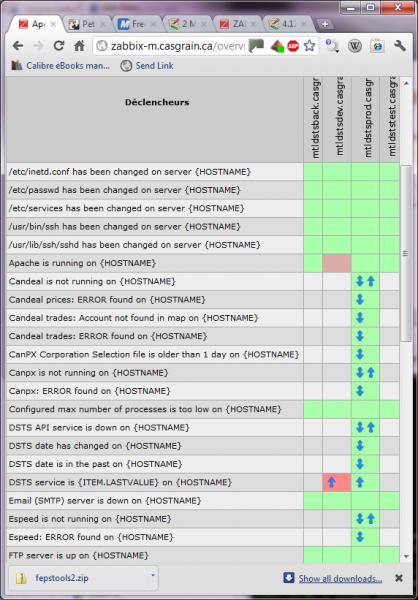Screen dimensions: 418x600
Task: Click the Déclencheurs column header
Action: 157,103
